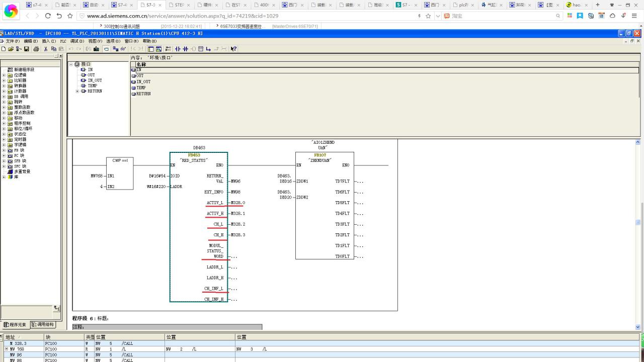
Task: Click the browser download arrow icon
Action: [x=623, y=16]
